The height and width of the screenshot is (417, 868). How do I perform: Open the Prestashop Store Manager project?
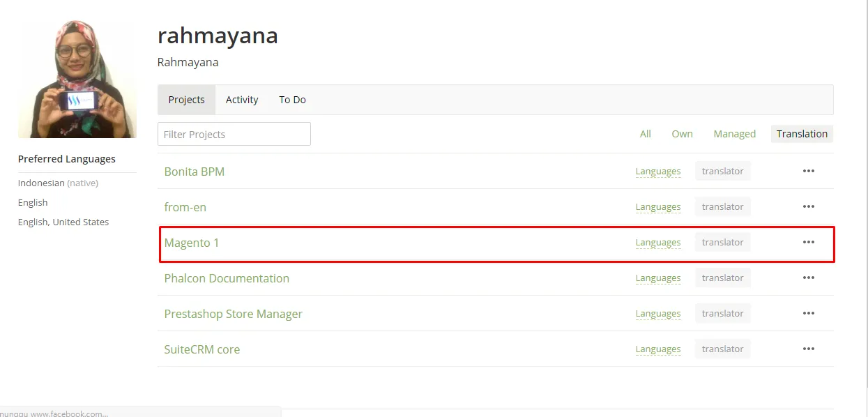coord(234,314)
